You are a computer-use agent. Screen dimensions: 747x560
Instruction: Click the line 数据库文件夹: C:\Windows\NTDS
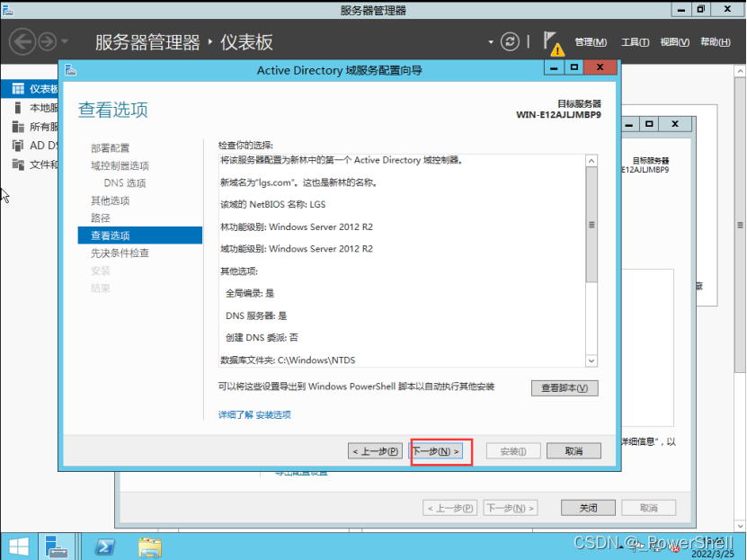pos(288,360)
